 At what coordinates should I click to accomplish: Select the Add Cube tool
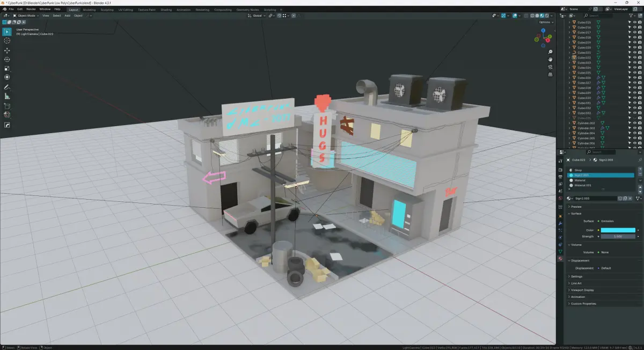coord(7,106)
